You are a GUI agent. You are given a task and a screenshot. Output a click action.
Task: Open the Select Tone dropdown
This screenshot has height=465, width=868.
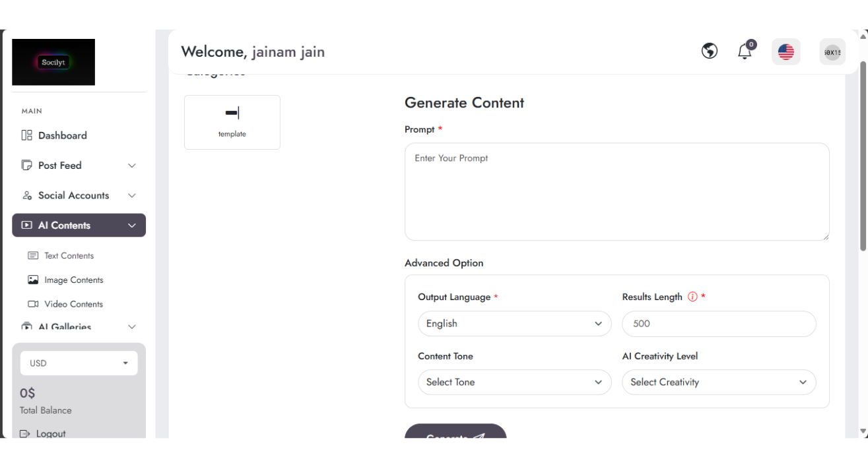coord(515,382)
